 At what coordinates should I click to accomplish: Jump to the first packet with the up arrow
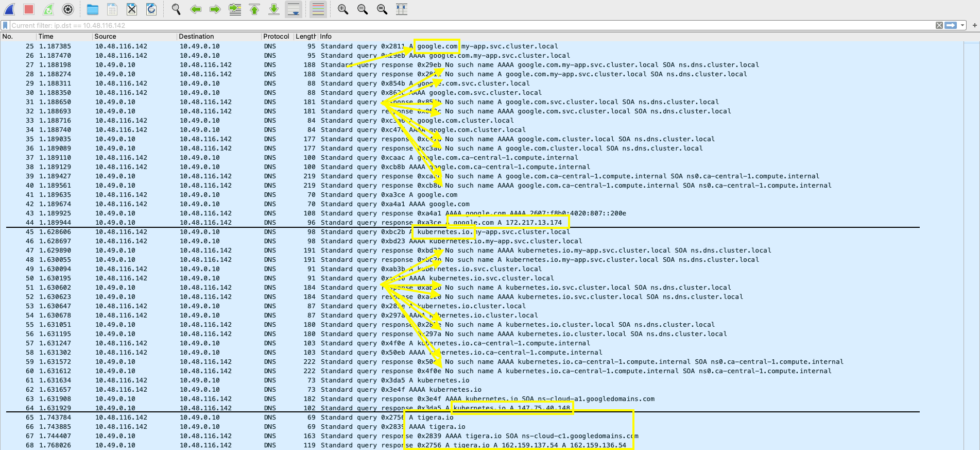tap(254, 9)
